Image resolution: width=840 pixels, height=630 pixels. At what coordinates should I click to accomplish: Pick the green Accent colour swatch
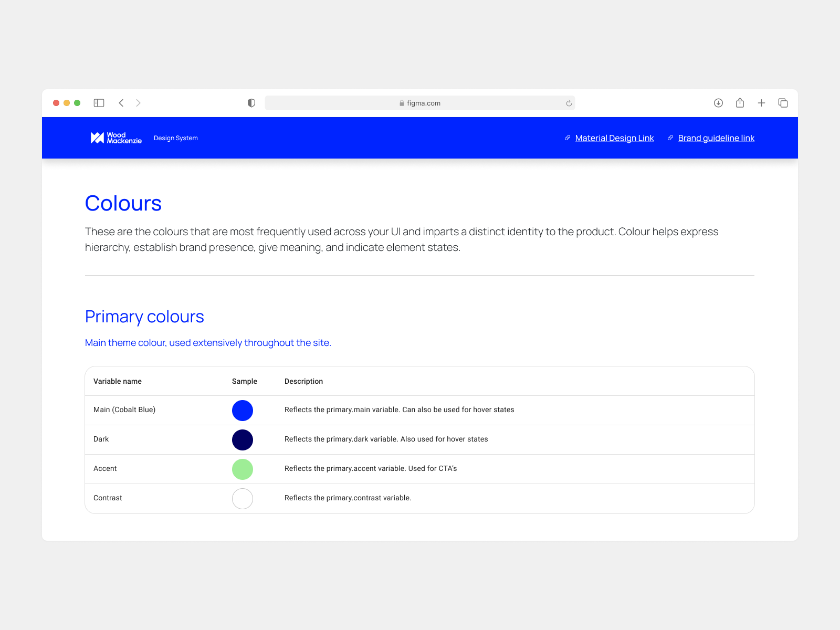(x=243, y=469)
